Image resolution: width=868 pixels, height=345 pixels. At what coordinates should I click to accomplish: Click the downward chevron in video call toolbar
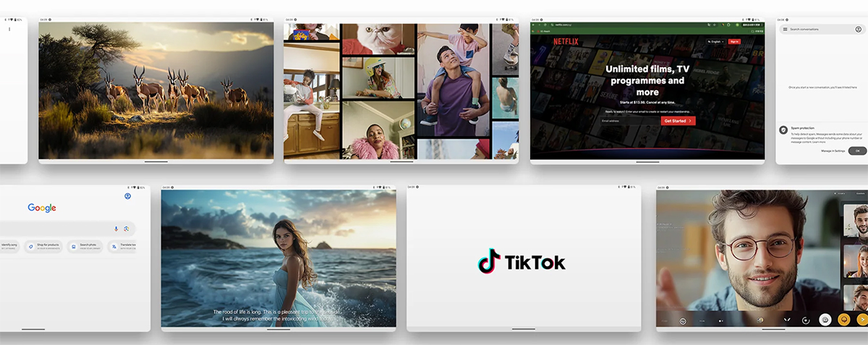click(x=786, y=320)
